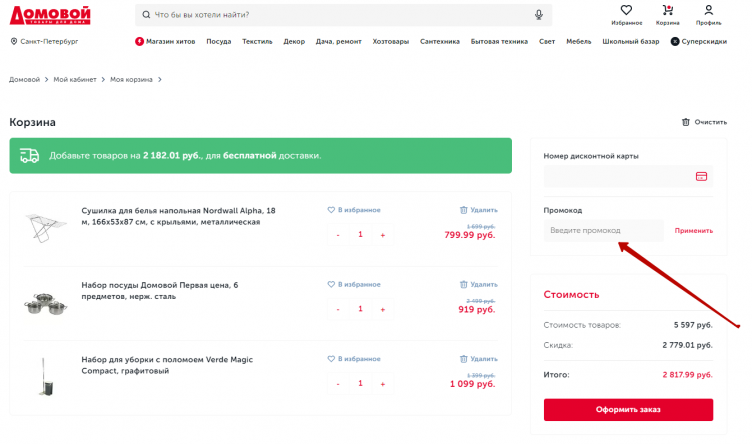Add Набор посуды to В избранное
This screenshot has height=444, width=752.
(x=354, y=284)
